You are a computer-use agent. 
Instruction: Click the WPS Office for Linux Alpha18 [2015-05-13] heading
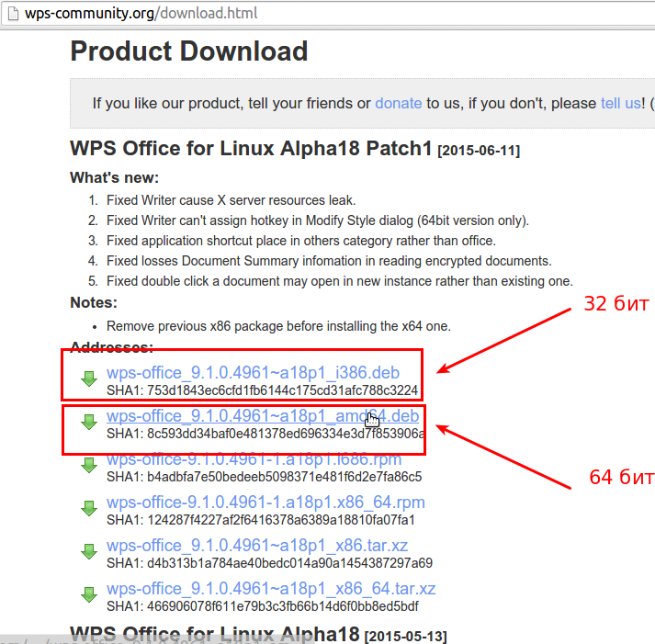[x=258, y=634]
